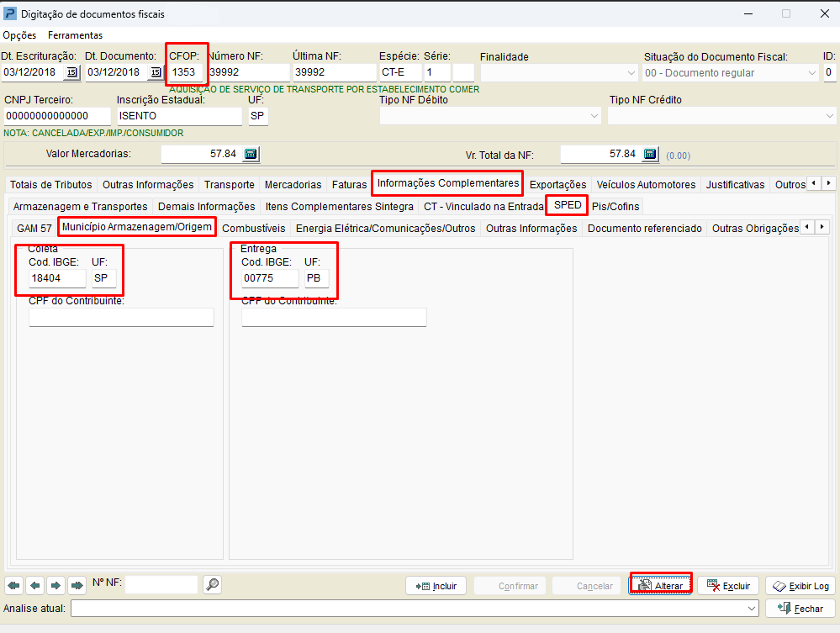Open the Exportações tab

tap(557, 185)
